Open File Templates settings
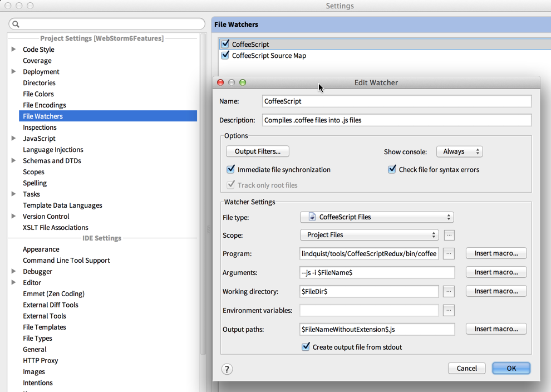 45,327
